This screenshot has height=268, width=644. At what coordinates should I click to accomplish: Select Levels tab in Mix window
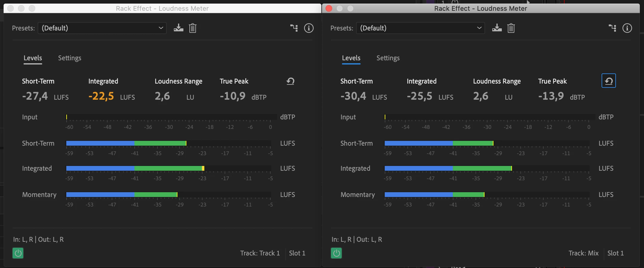351,58
